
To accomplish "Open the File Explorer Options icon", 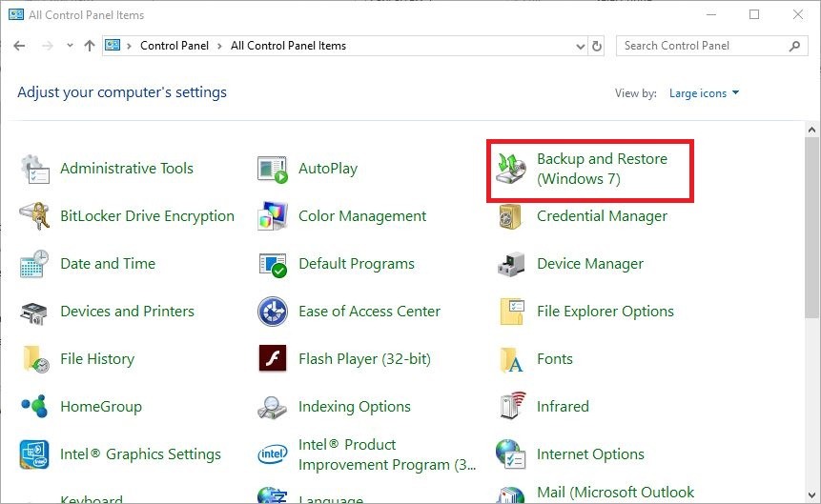I will click(x=512, y=311).
